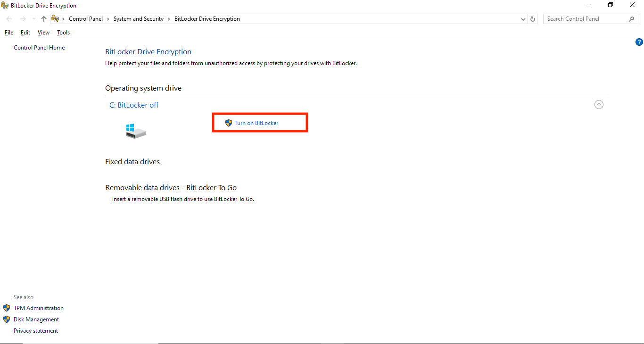
Task: Click the Insert a removable USB flash drive text
Action: (183, 199)
